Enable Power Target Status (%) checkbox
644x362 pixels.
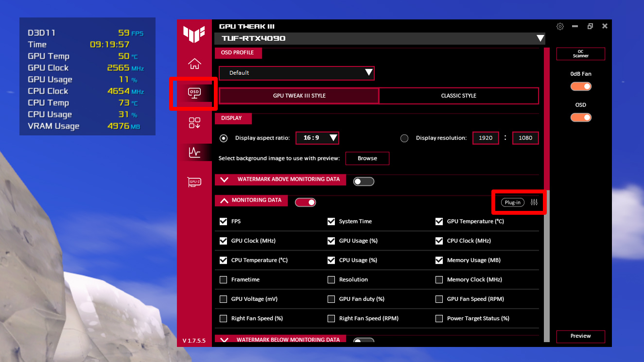click(x=439, y=319)
